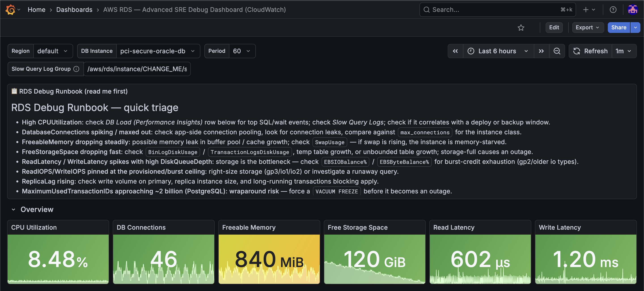Go to Dashboards breadcrumb
This screenshot has height=291, width=644.
74,9
